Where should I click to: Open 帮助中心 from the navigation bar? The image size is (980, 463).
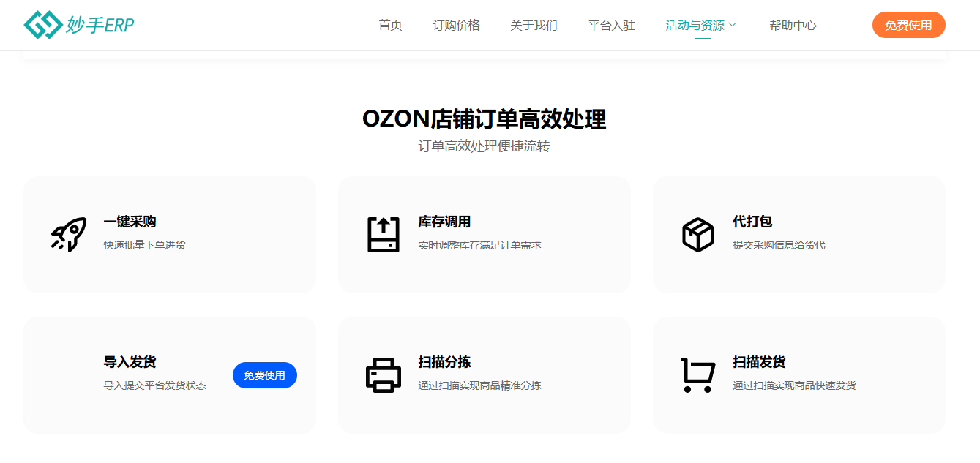click(793, 25)
